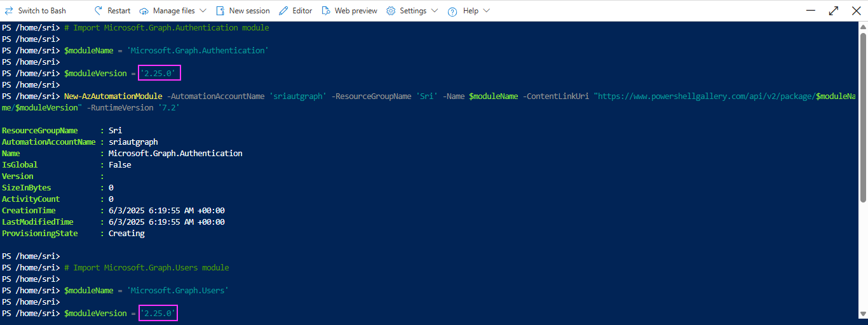Click the ResourceGroupName value Sri
This screenshot has width=868, height=325.
point(115,131)
